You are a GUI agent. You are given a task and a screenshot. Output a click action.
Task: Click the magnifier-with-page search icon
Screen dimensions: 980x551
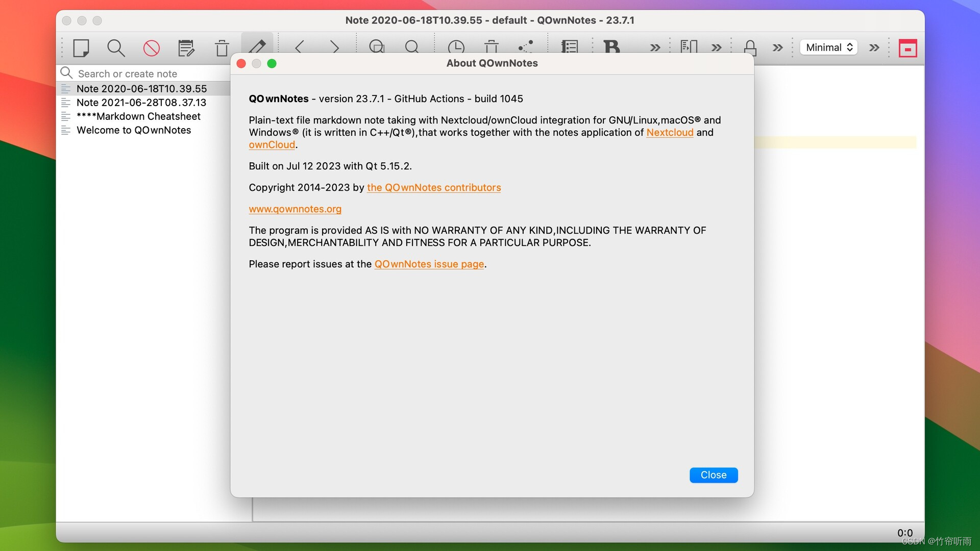377,46
